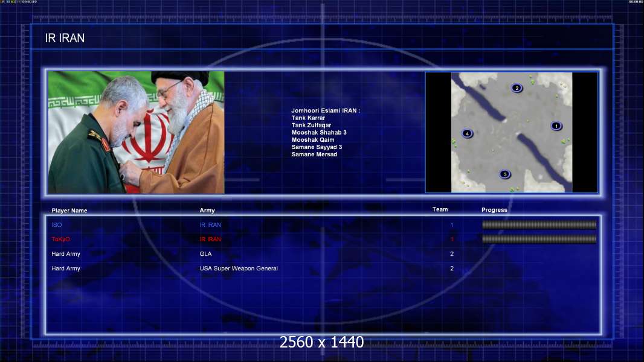Click start position marker 1 on minimap

click(x=556, y=126)
